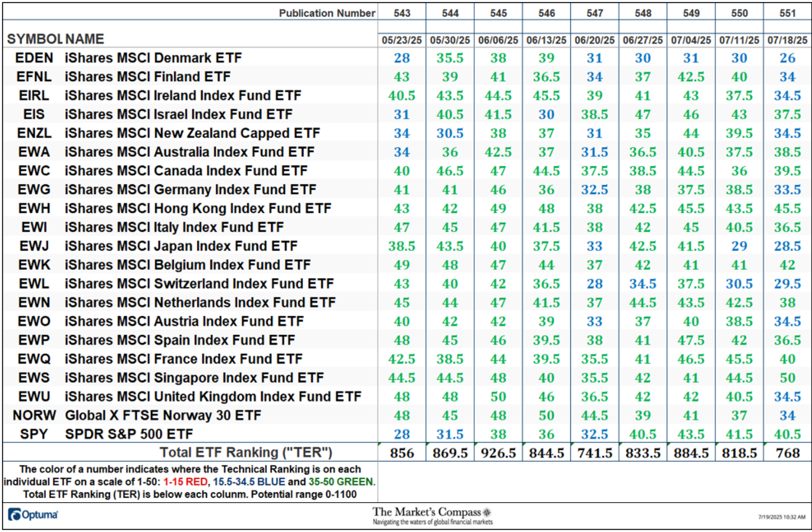Select the EWN ticker symbol
This screenshot has height=532, width=812.
[34, 302]
